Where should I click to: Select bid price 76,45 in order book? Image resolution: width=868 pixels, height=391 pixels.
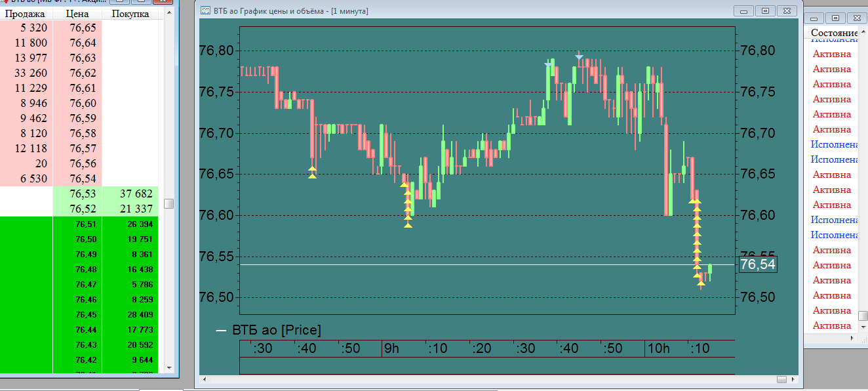[x=86, y=315]
